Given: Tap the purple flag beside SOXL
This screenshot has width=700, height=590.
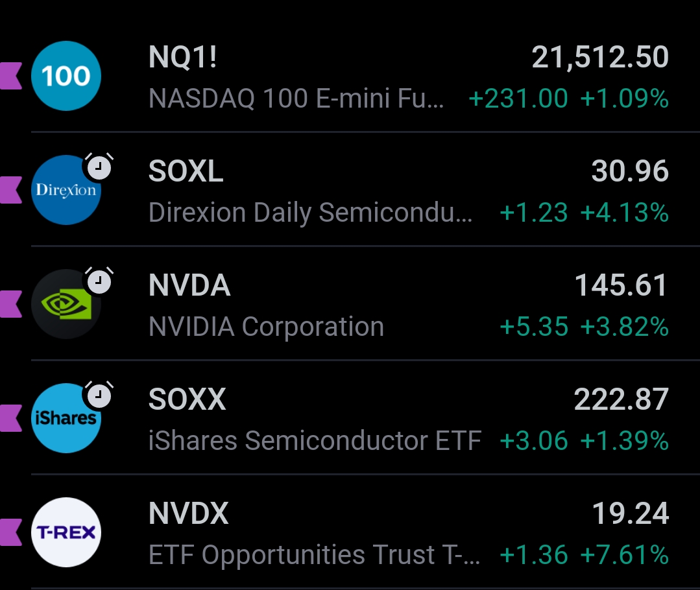Looking at the screenshot, I should (12, 190).
